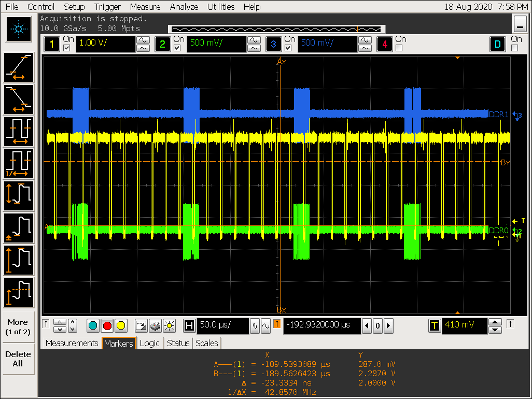Toggle channel 1 On checkbox
Screen dimensions: 532x399
(x=67, y=48)
